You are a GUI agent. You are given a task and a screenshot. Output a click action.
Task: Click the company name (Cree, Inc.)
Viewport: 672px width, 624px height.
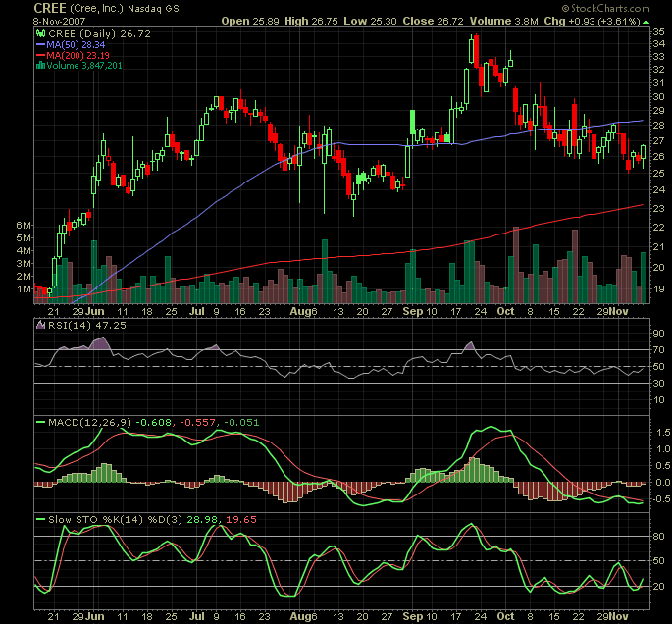pos(96,9)
